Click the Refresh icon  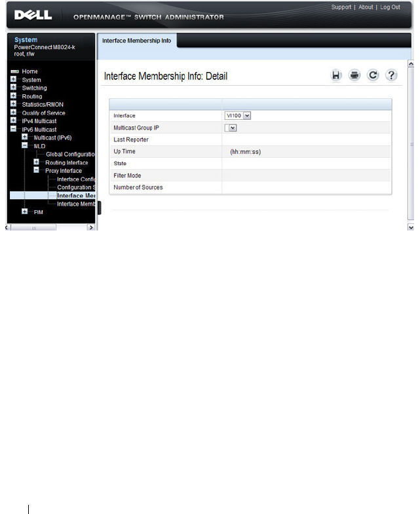(373, 75)
